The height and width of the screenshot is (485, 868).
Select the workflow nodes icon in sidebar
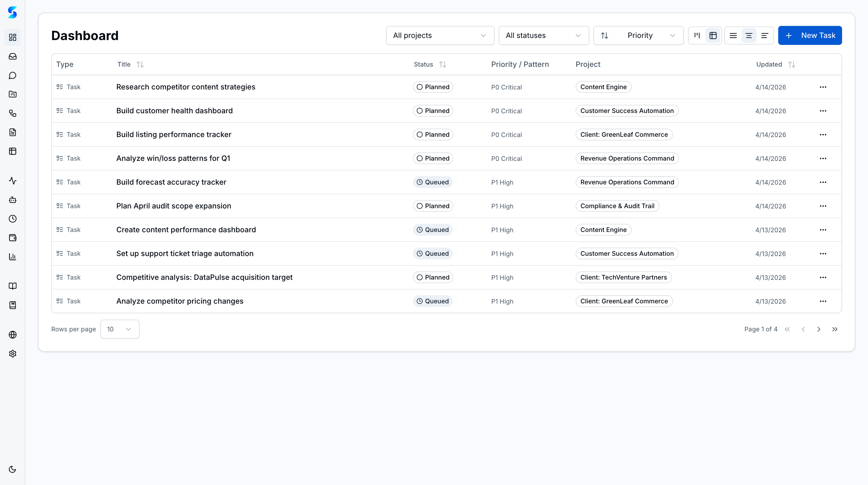pos(12,114)
